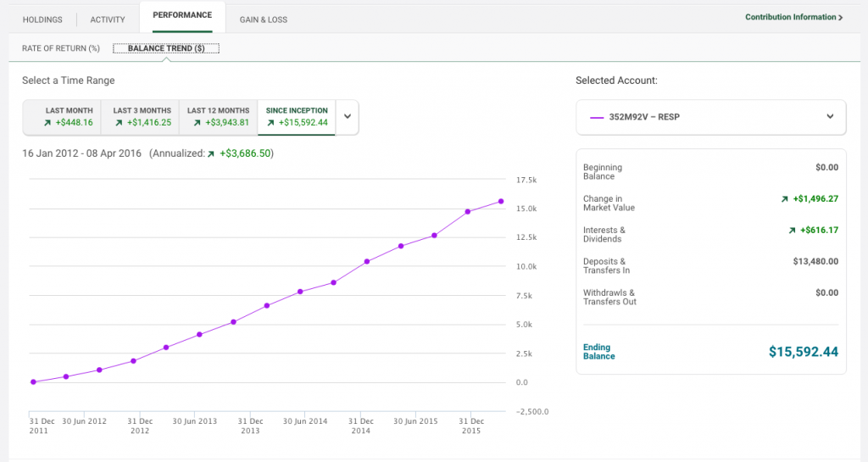Click the last data point on the chart
This screenshot has height=462, width=868.
click(x=501, y=202)
